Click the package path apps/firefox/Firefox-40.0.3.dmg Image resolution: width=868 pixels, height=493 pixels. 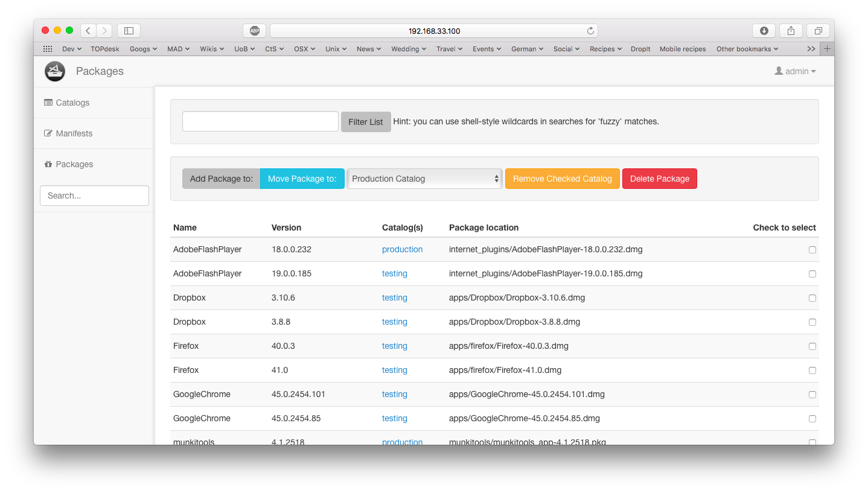coord(509,346)
